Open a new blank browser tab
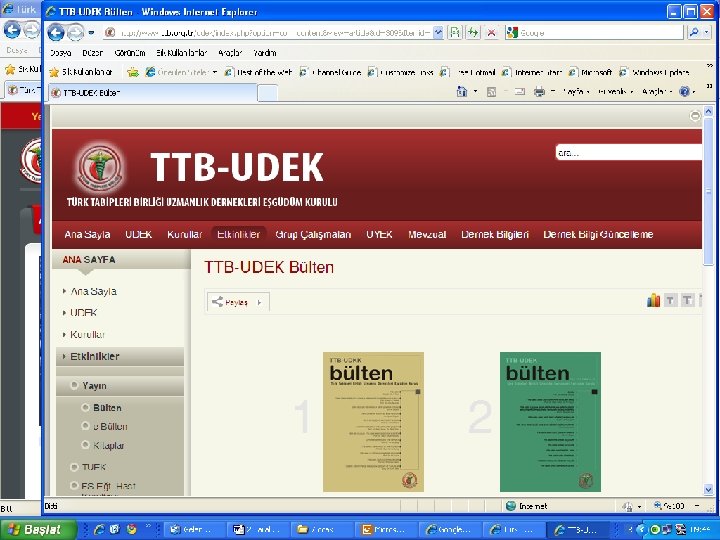Image resolution: width=720 pixels, height=540 pixels. (x=267, y=93)
